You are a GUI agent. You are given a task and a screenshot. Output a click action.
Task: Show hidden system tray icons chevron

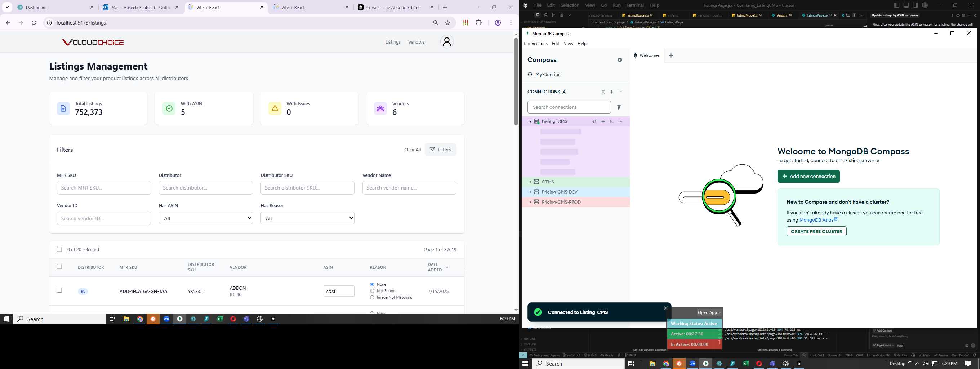tap(917, 364)
